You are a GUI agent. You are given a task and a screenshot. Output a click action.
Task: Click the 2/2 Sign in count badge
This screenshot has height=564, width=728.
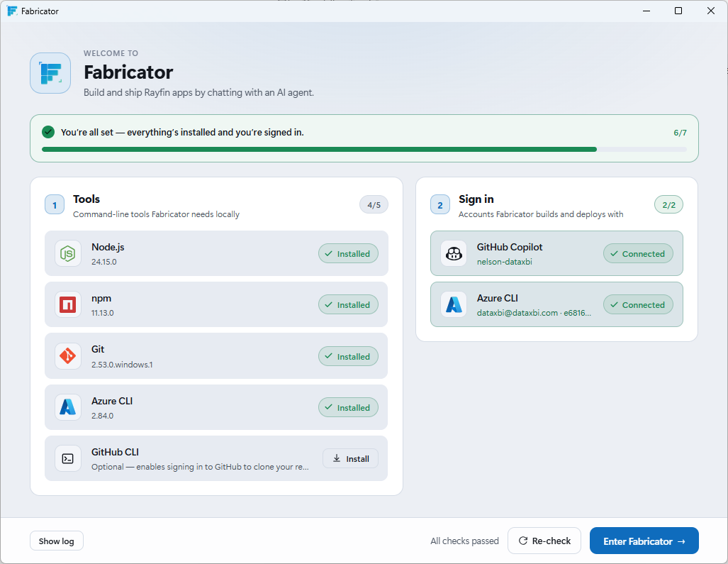(x=668, y=205)
